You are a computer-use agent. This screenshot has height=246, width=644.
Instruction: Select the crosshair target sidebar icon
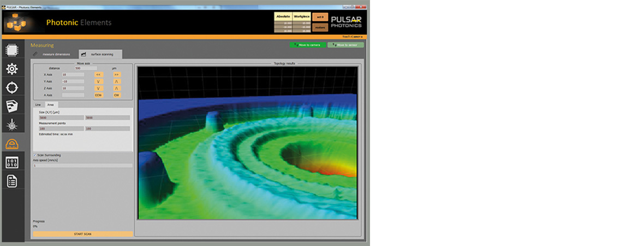coord(12,87)
